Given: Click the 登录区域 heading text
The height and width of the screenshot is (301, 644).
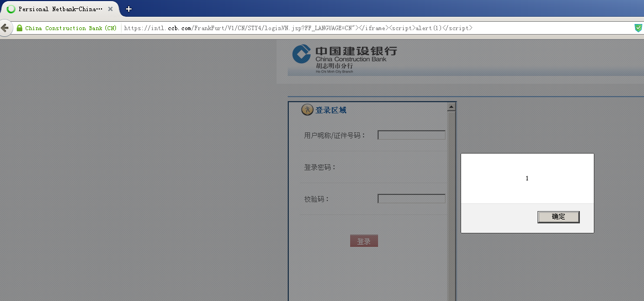Looking at the screenshot, I should pos(331,110).
